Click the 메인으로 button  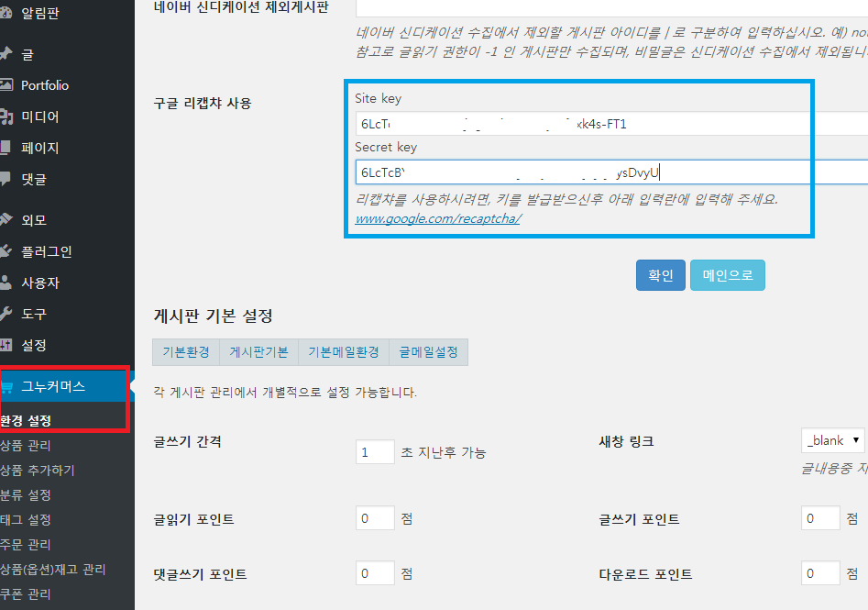[728, 275]
